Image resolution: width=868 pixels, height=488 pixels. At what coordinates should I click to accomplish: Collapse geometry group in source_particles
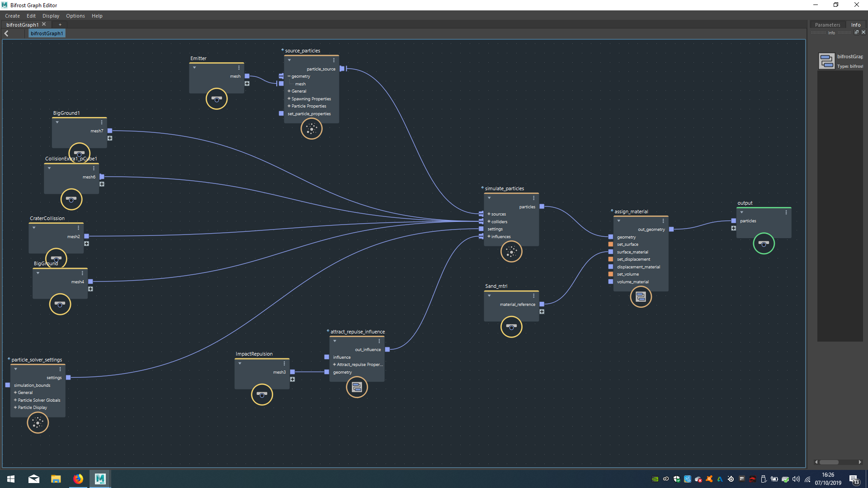coord(289,76)
